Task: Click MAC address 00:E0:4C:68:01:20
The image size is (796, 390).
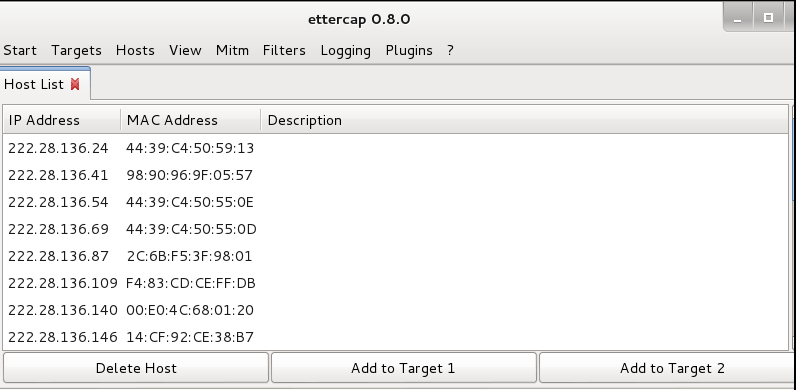Action: tap(190, 310)
